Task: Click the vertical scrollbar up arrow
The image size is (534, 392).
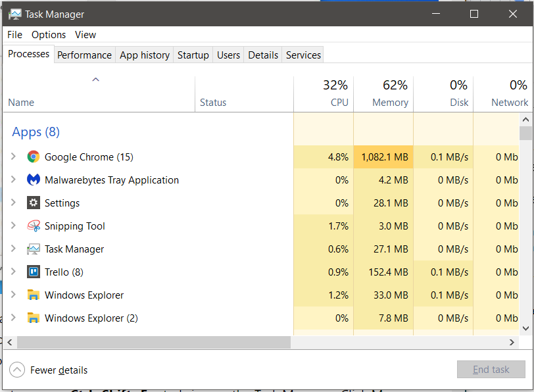Action: (525, 120)
